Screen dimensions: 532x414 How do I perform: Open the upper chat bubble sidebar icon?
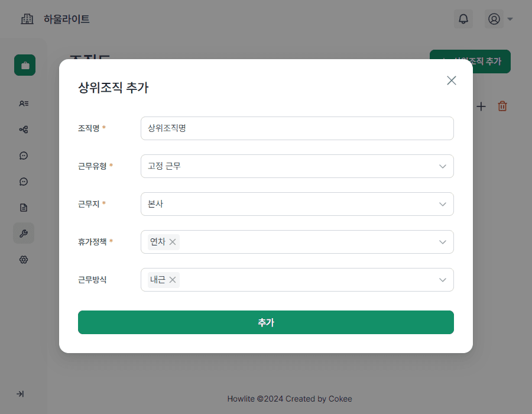(23, 155)
